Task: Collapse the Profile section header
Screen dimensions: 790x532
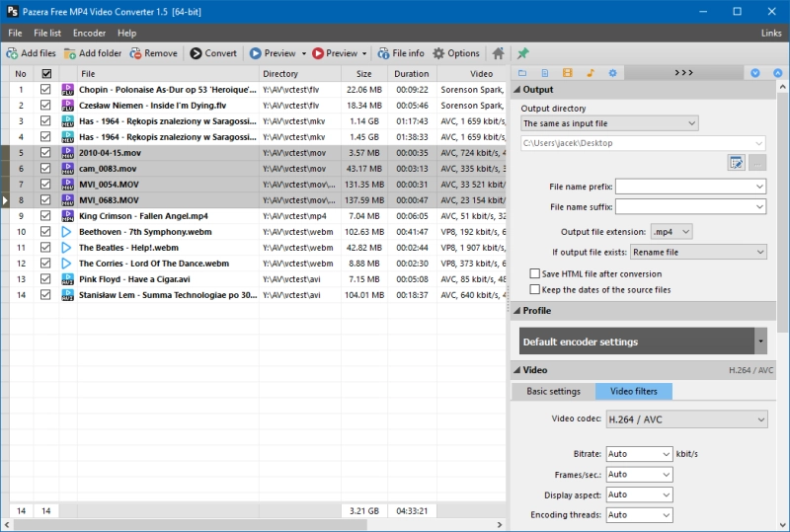Action: 644,311
